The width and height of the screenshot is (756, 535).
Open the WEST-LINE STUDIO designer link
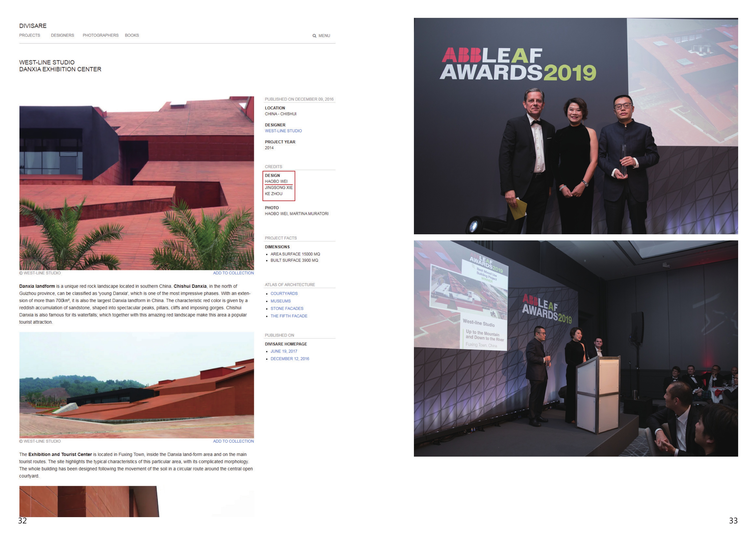click(283, 131)
